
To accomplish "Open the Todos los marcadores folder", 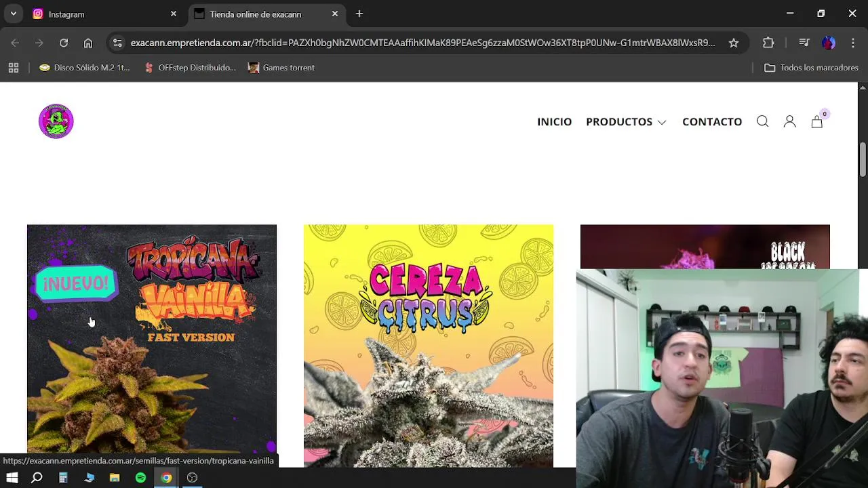I will click(x=811, y=68).
